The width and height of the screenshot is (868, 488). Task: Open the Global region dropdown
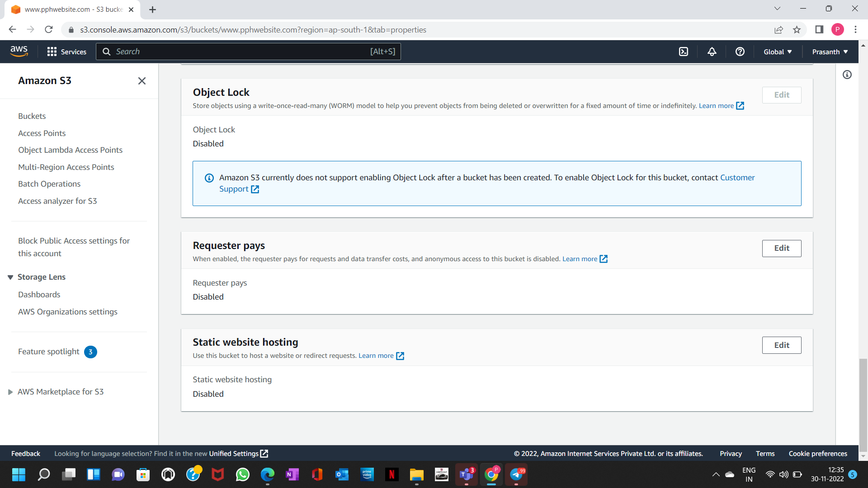tap(778, 52)
